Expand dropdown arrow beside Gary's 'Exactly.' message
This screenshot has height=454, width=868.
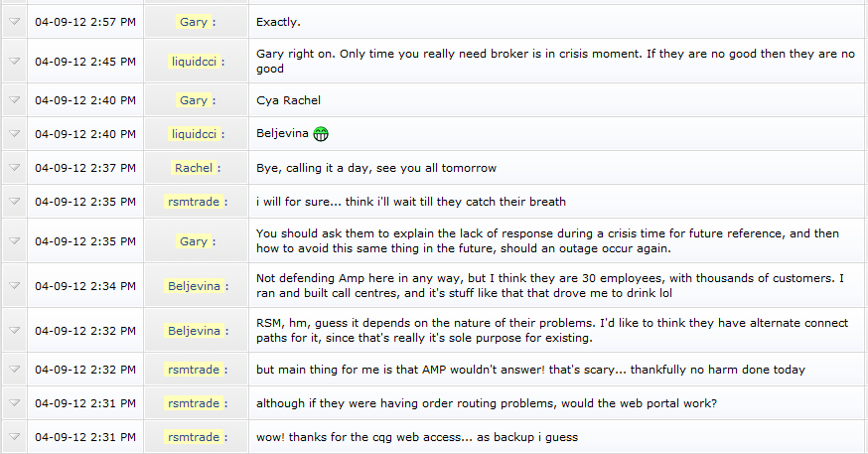click(14, 22)
